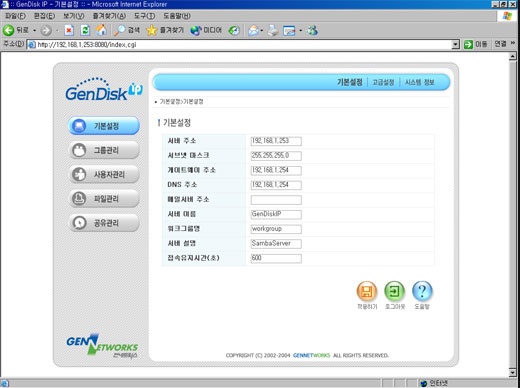Open the File (파일) menu
The image size is (520, 388).
[x=15, y=16]
